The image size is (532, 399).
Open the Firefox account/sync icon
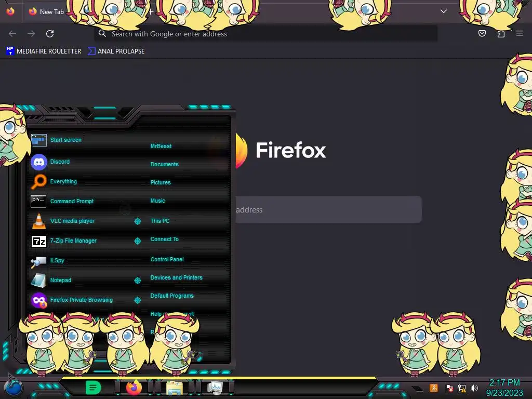[501, 33]
